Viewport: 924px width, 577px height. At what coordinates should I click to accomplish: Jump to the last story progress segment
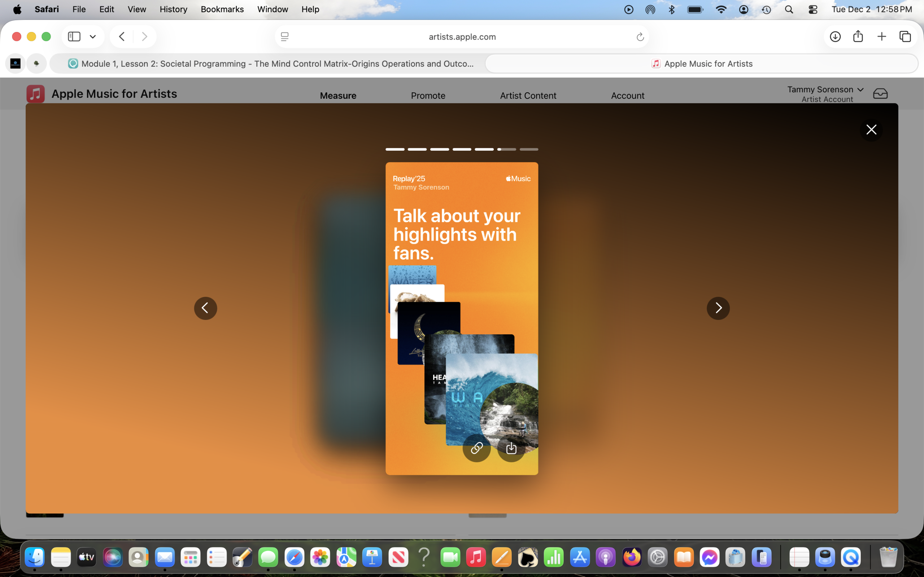[529, 149]
